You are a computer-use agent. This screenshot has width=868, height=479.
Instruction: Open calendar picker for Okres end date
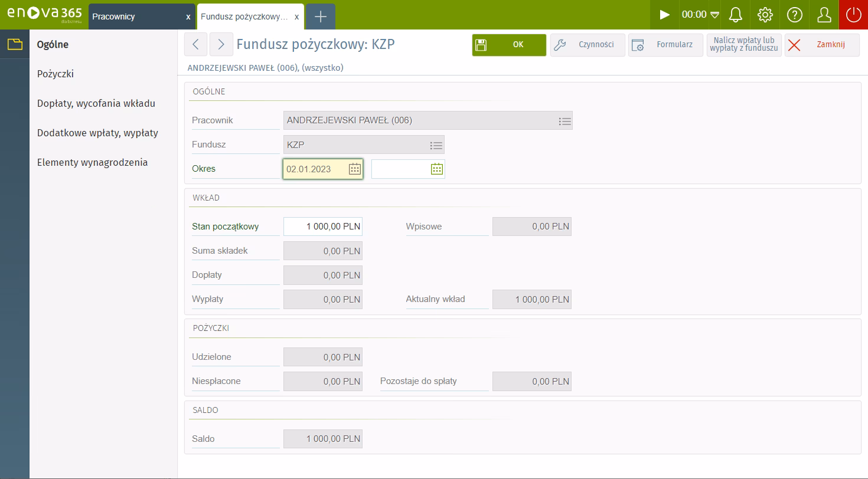pyautogui.click(x=436, y=169)
